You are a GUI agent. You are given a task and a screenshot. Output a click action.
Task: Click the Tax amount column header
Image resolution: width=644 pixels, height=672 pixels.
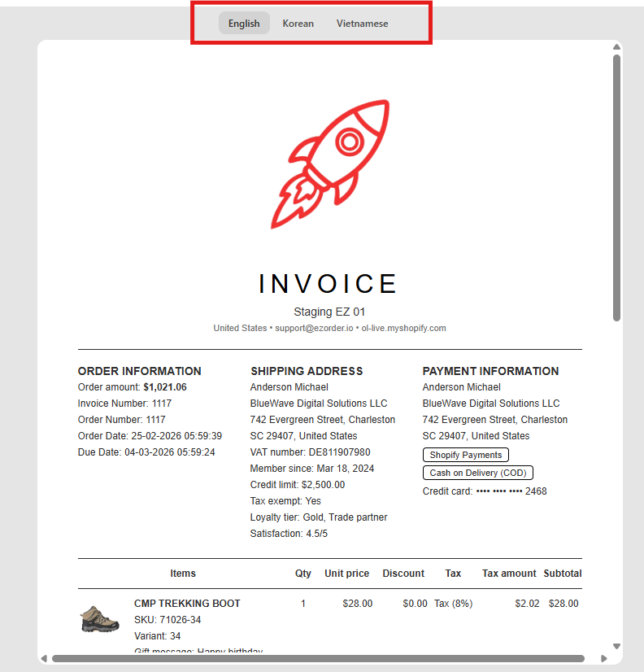point(509,574)
